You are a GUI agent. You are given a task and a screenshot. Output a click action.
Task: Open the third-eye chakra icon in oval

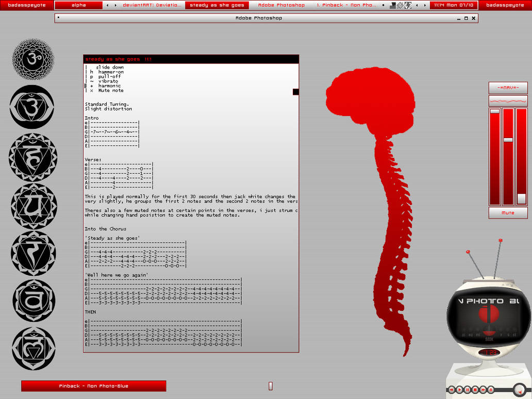(x=32, y=107)
